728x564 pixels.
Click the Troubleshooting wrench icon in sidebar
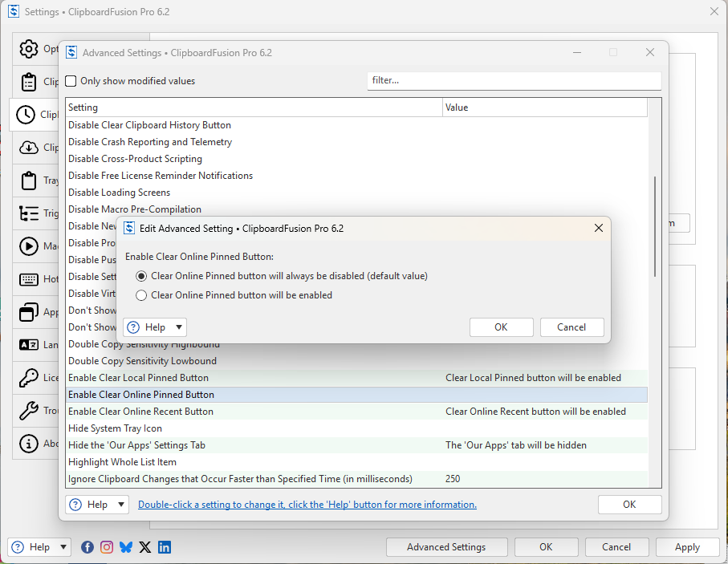click(x=28, y=411)
